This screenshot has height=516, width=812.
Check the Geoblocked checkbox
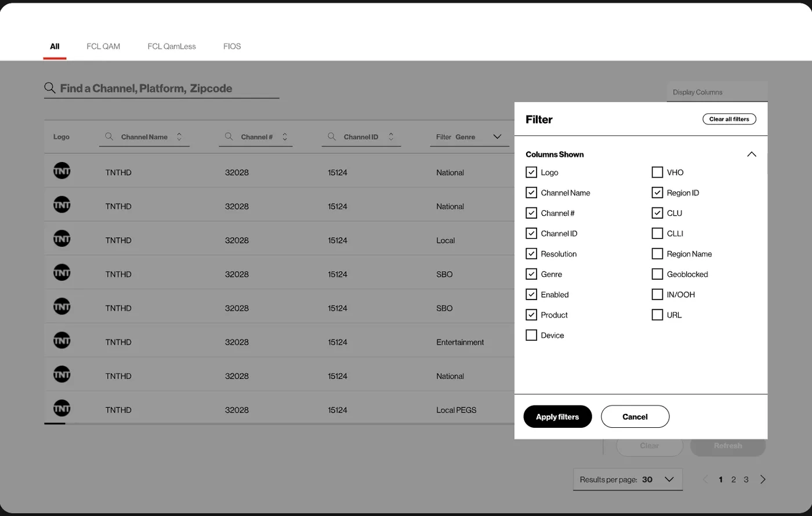click(x=657, y=274)
